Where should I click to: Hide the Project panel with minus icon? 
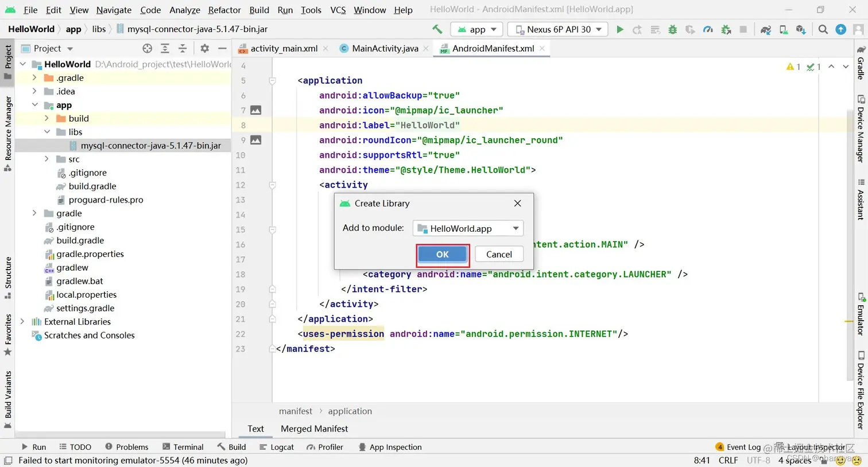(x=222, y=49)
